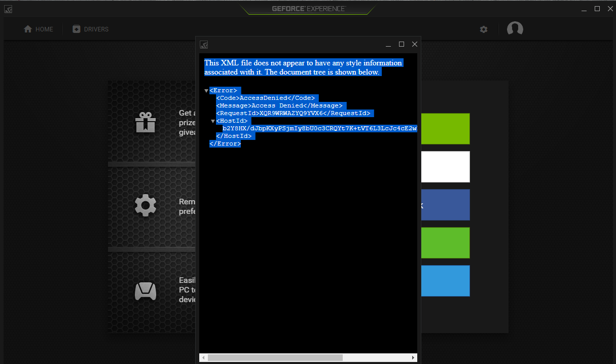Click the NVIDIA logo in popup title bar
Image resolution: width=616 pixels, height=364 pixels.
point(204,45)
